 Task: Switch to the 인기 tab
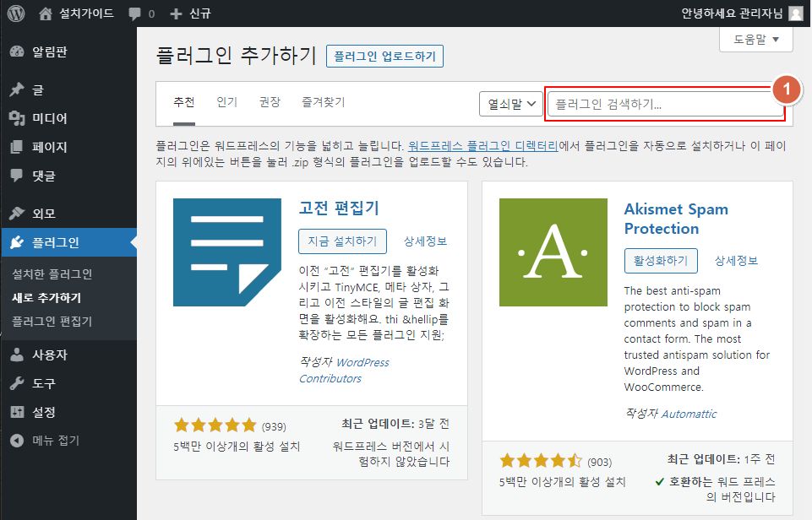pyautogui.click(x=226, y=102)
